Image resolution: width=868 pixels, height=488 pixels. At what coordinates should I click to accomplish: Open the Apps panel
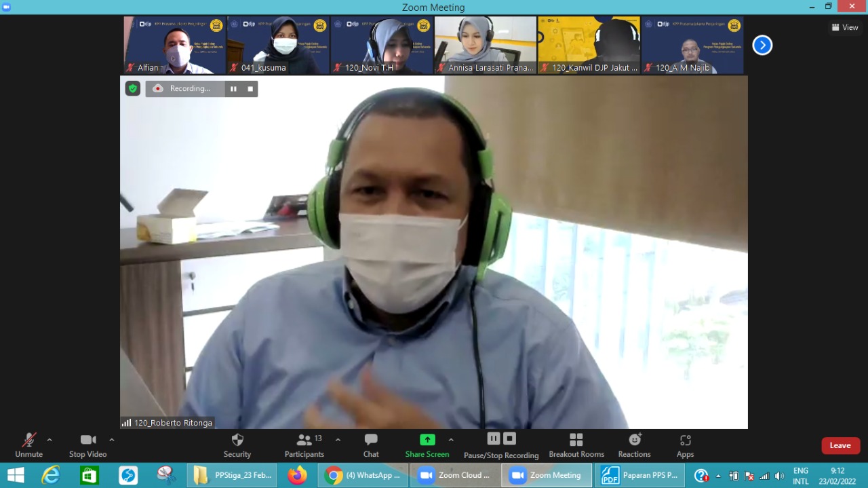tap(685, 445)
